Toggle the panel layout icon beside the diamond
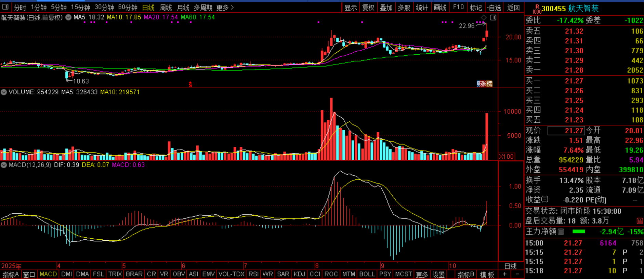 tap(493, 17)
